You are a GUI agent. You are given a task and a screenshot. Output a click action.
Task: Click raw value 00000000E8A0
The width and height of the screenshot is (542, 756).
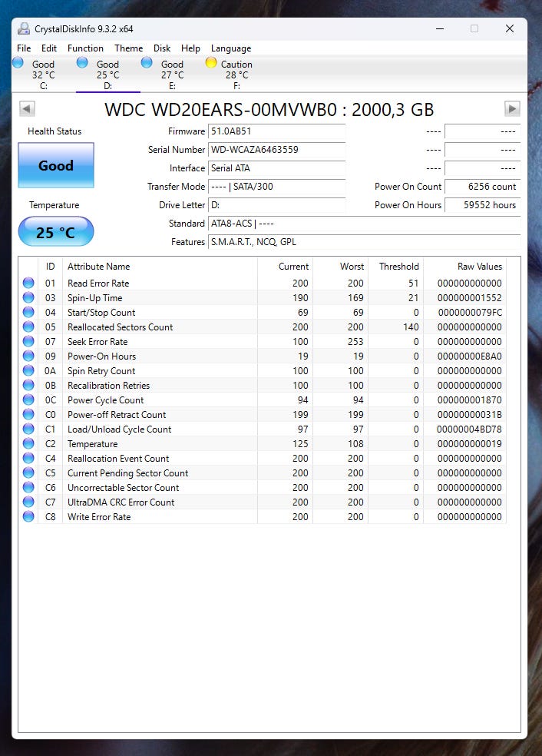point(470,356)
